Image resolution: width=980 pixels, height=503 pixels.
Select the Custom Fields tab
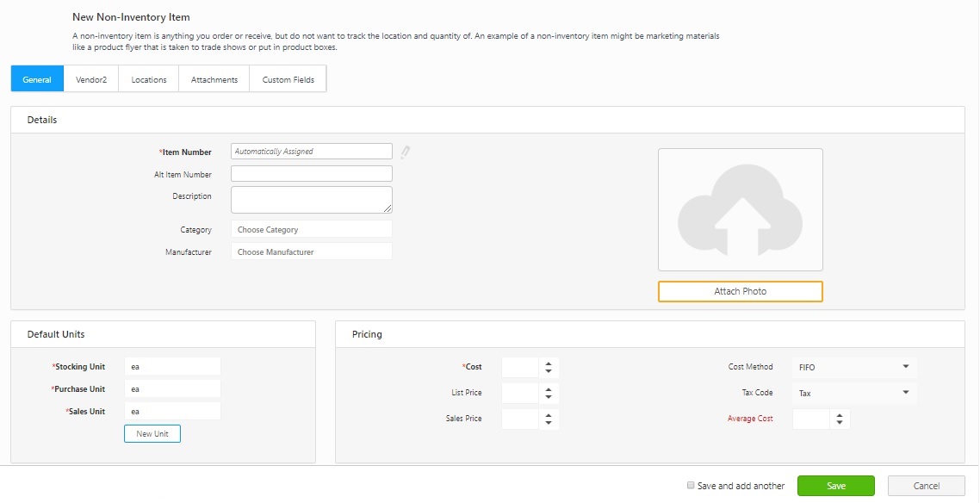tap(288, 79)
